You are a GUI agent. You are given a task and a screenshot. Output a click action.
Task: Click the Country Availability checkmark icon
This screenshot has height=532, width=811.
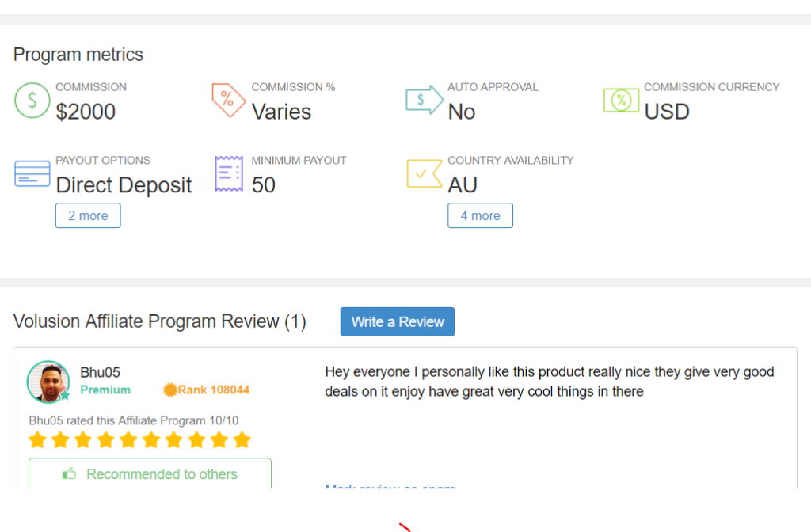[425, 173]
